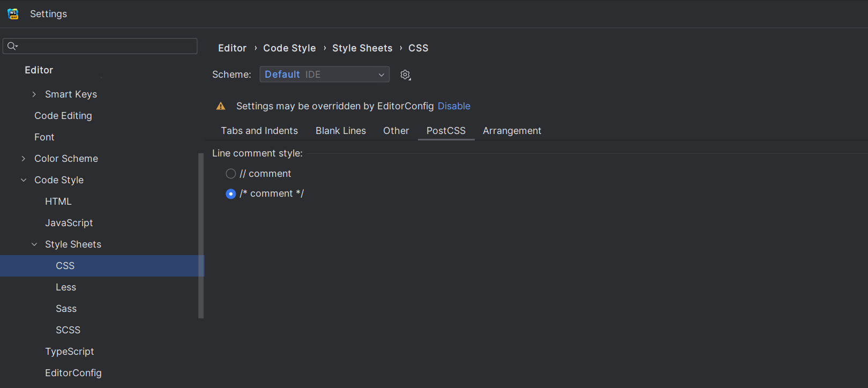Image resolution: width=868 pixels, height=388 pixels.
Task: Expand the Smart Keys tree node
Action: [x=34, y=94]
